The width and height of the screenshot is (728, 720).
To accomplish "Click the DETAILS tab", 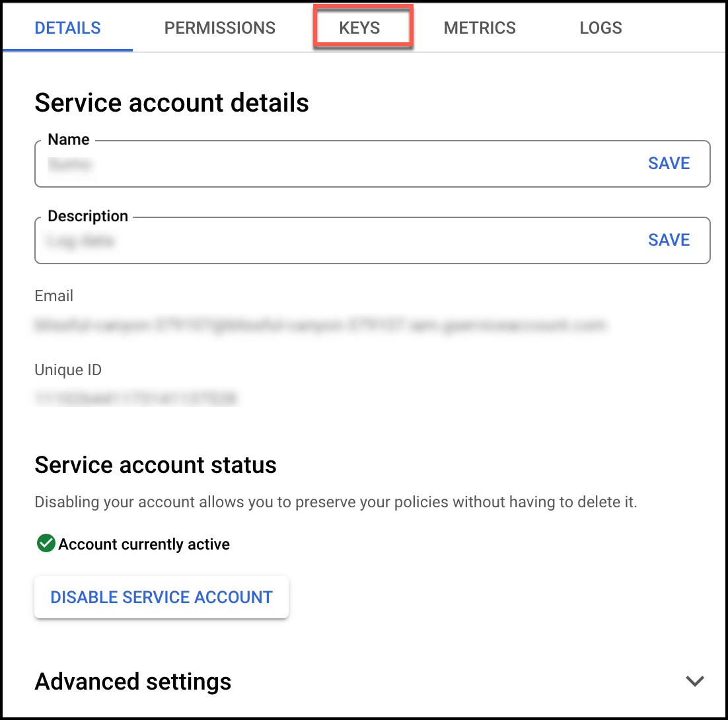I will point(67,28).
